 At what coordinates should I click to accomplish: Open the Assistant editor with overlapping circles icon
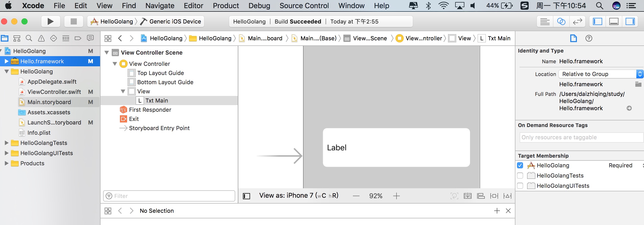point(561,22)
